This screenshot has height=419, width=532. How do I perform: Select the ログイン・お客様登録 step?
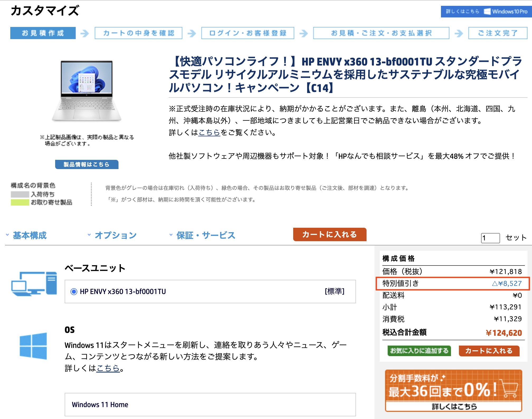[x=248, y=33]
